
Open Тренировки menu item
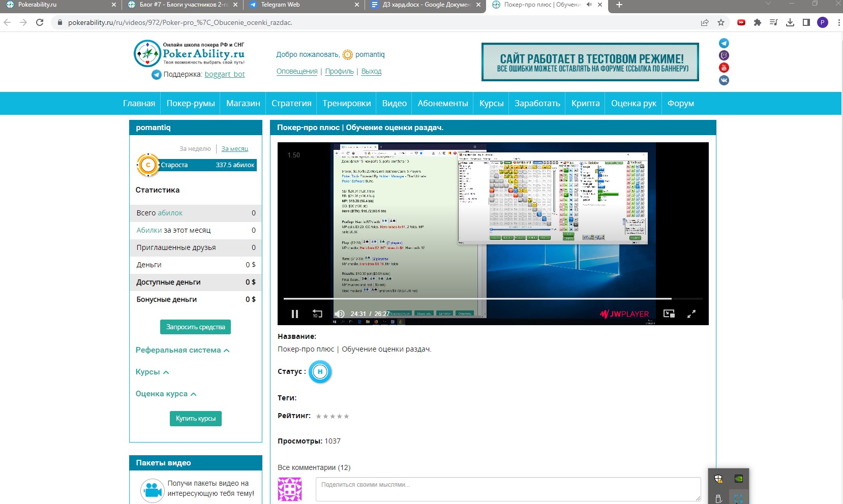point(347,103)
